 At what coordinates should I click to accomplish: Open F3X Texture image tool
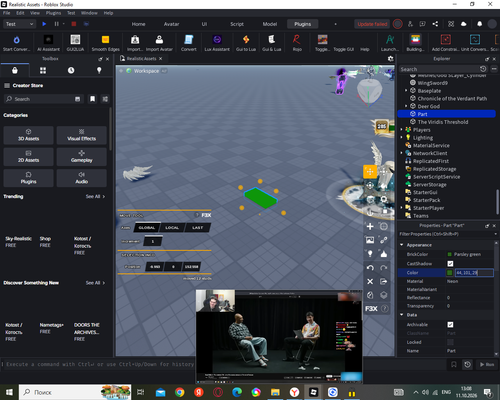tap(370, 240)
